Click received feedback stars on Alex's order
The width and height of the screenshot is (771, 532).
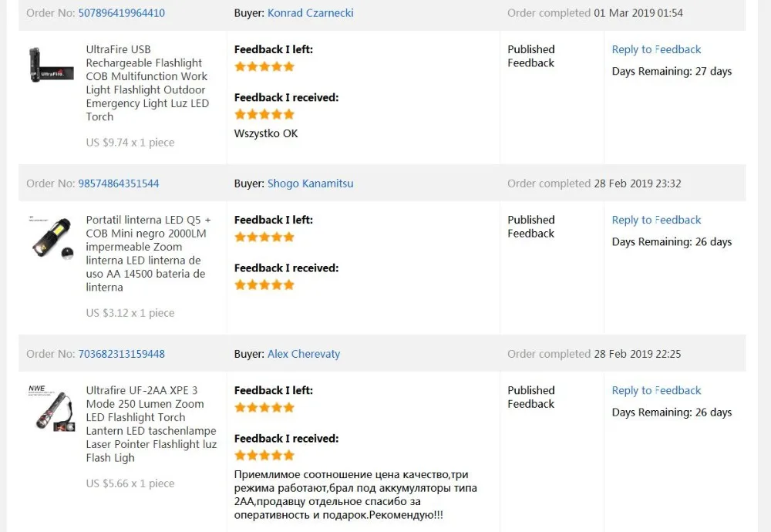264,455
